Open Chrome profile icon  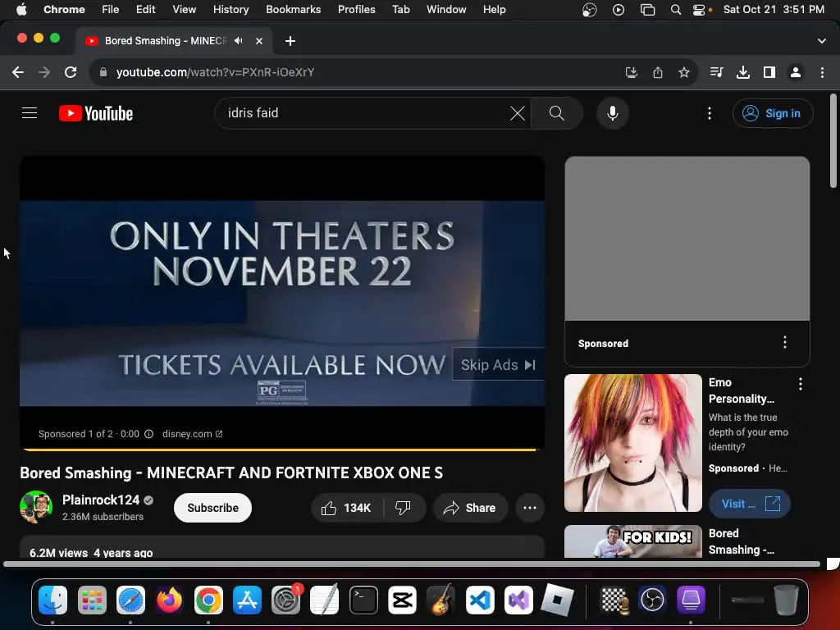[x=796, y=72]
